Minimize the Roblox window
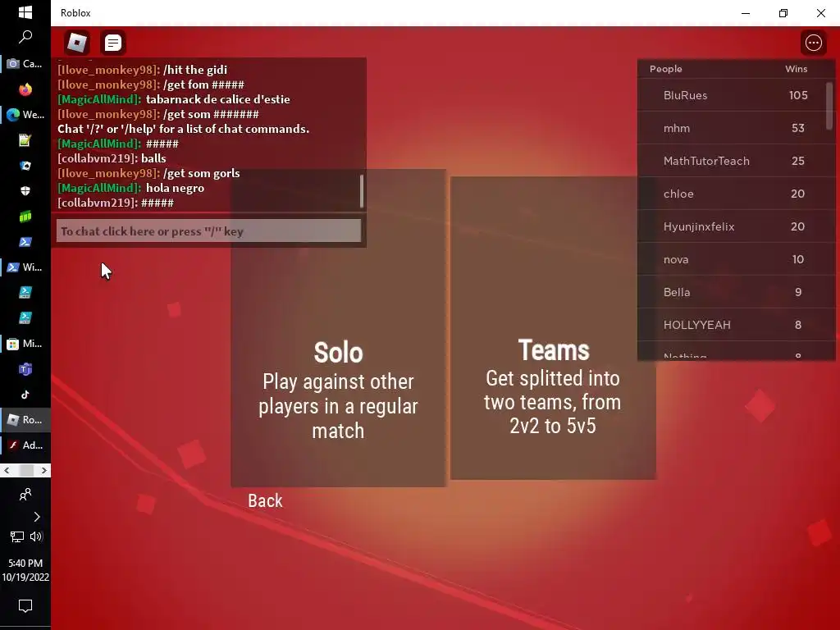 pos(746,13)
